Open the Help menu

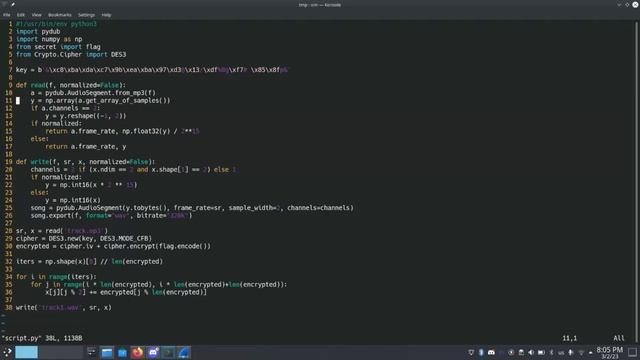pos(107,15)
